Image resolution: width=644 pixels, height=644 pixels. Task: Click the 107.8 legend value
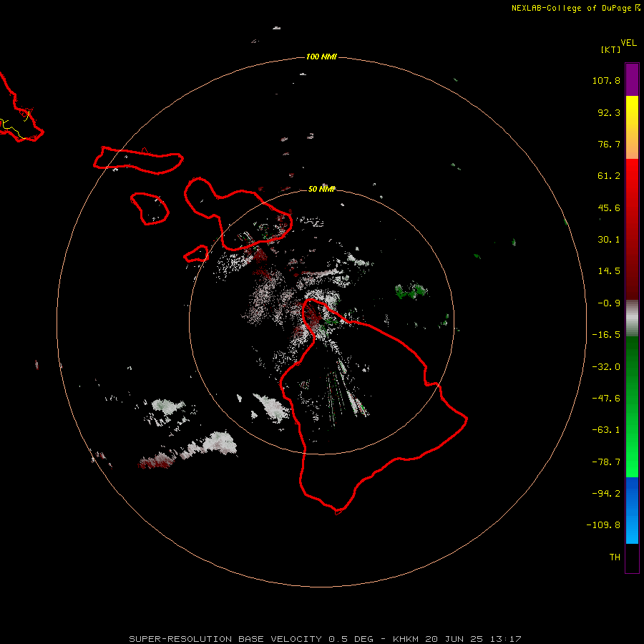point(606,80)
